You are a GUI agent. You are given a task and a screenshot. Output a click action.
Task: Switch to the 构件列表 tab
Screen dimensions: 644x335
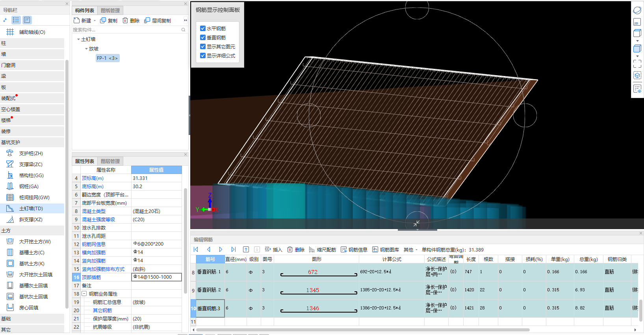coord(85,11)
